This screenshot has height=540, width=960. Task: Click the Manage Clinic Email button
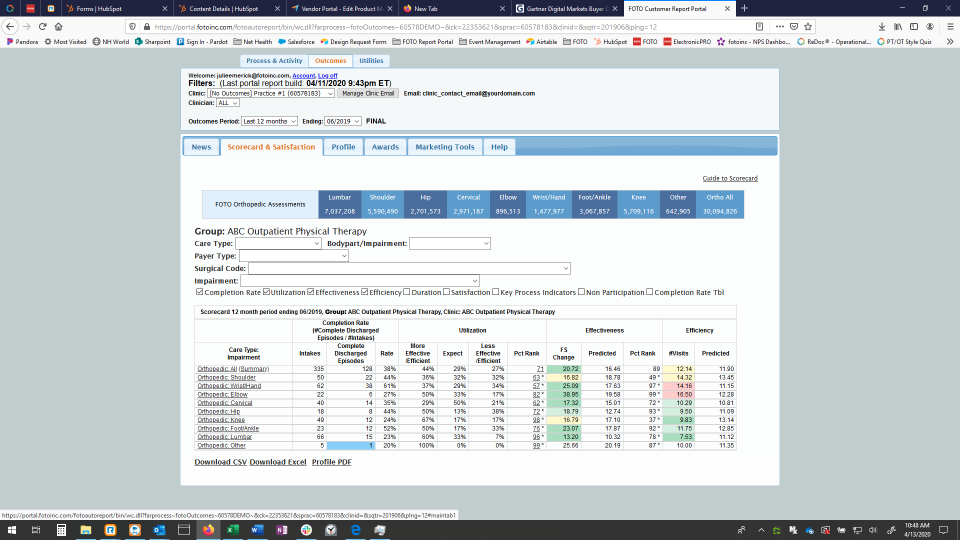[x=368, y=94]
